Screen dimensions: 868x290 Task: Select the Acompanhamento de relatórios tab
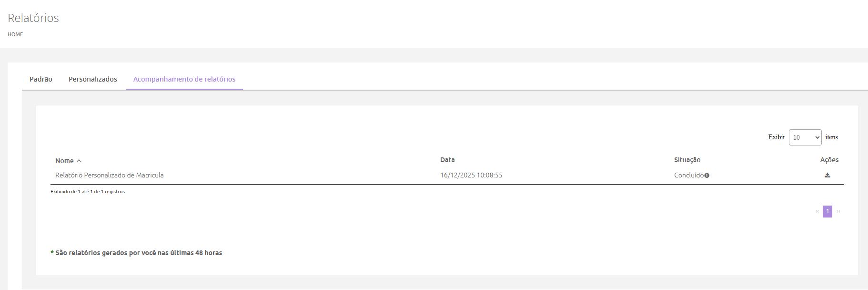pyautogui.click(x=184, y=79)
